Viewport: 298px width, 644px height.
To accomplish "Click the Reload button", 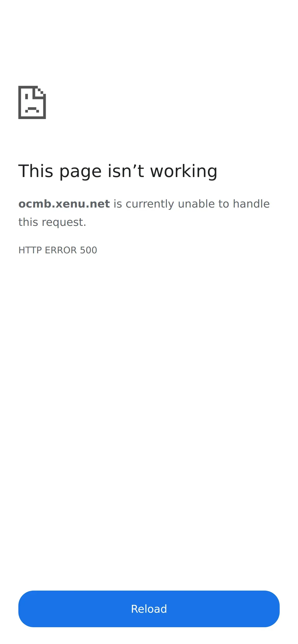I will tap(149, 609).
